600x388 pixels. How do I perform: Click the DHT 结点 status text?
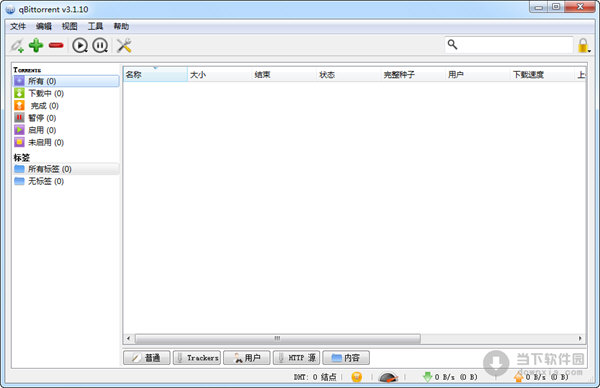pos(315,377)
